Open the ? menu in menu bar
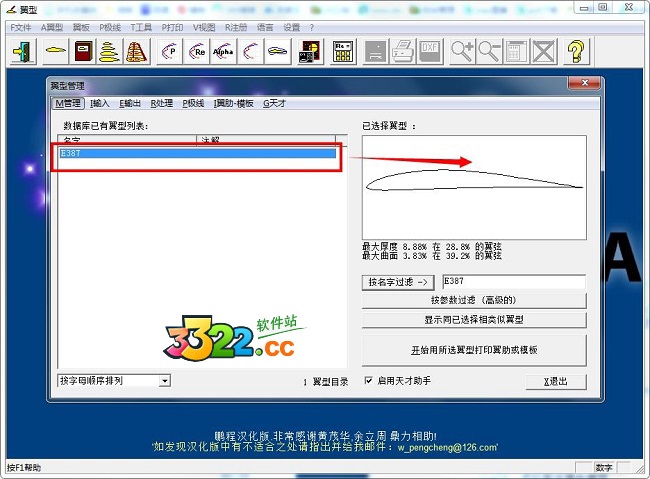 312,27
